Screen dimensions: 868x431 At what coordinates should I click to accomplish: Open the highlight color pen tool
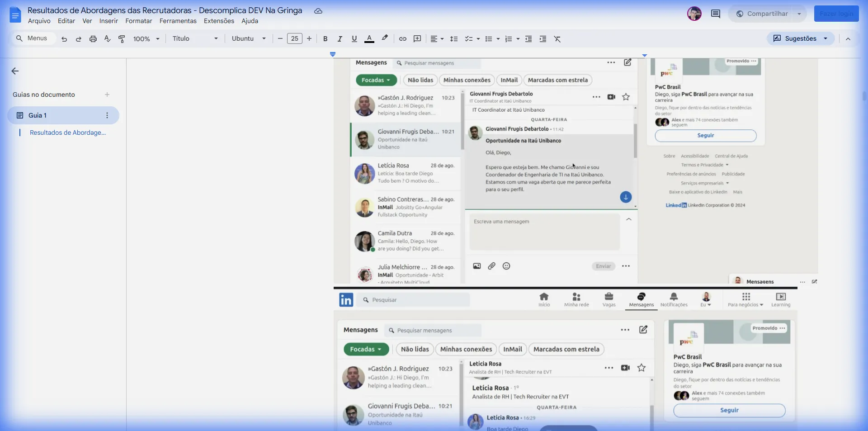(x=385, y=38)
